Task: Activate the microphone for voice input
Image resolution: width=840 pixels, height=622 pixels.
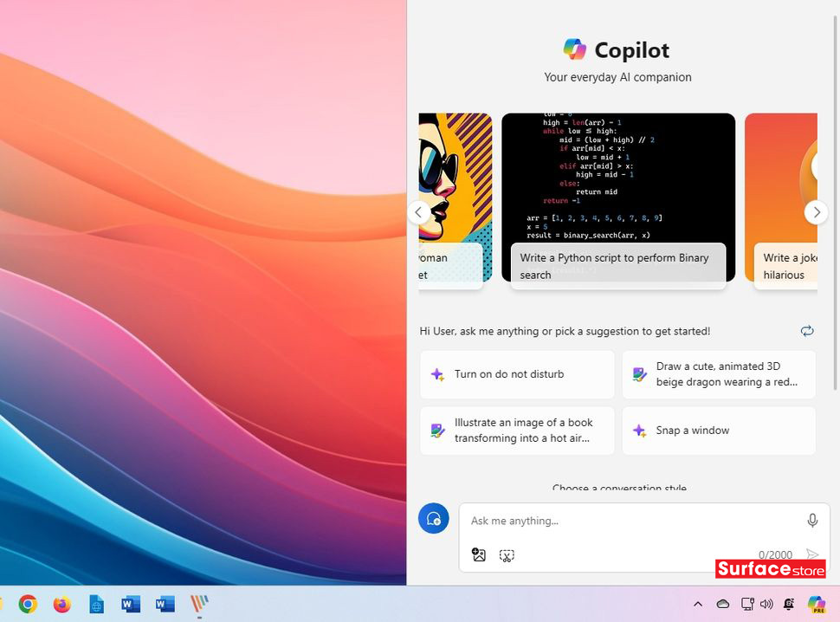Action: (812, 520)
